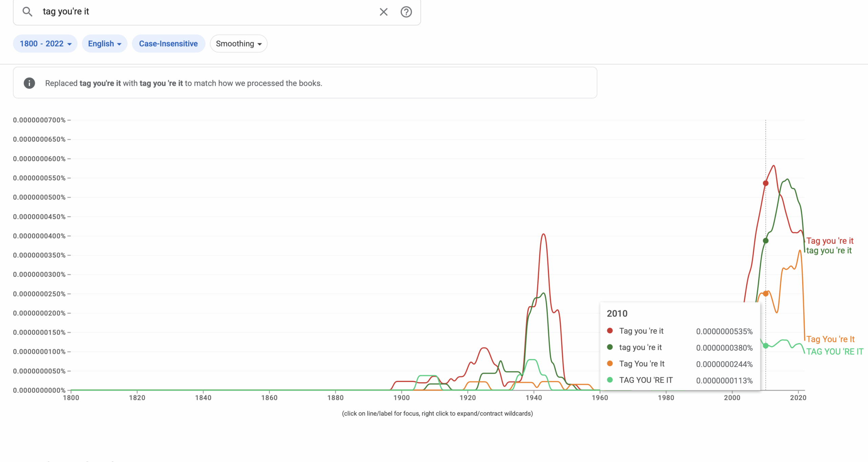Open the 1800 - 2022 year range dropdown
This screenshot has height=462, width=868.
(45, 44)
